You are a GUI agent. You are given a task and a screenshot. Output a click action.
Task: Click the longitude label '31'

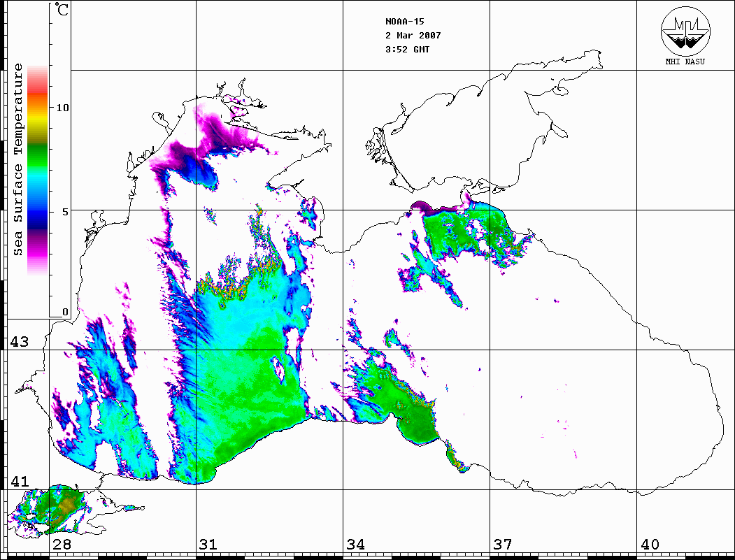coord(208,544)
